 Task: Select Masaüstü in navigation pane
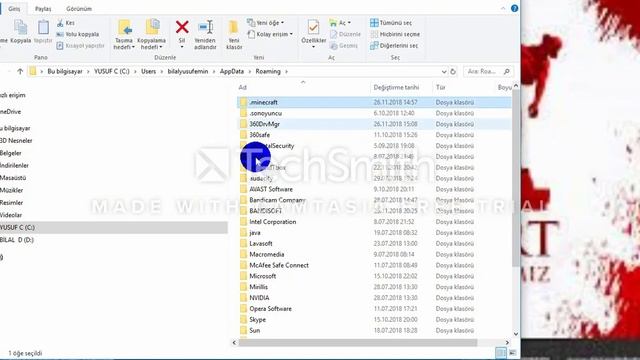click(x=13, y=178)
